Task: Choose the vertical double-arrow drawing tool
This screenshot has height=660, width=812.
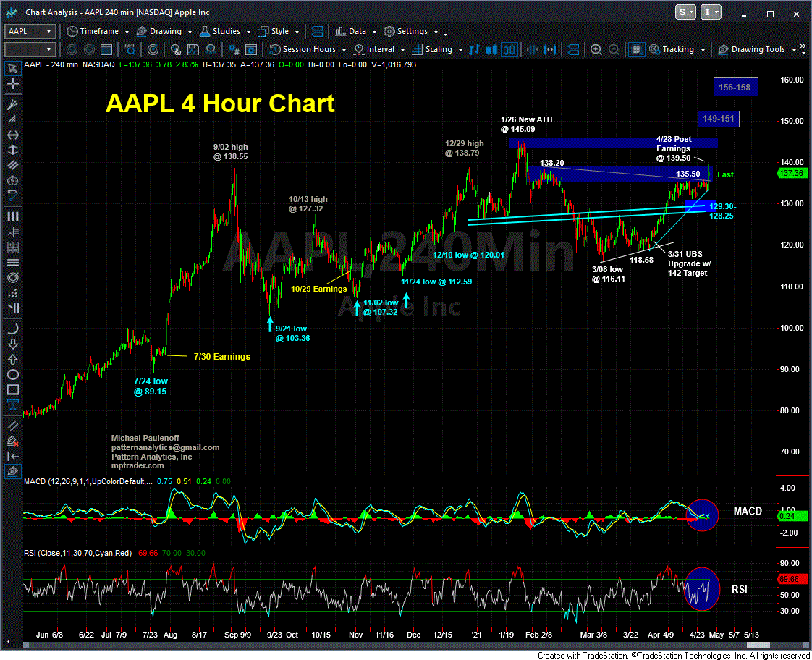Action: tap(12, 150)
